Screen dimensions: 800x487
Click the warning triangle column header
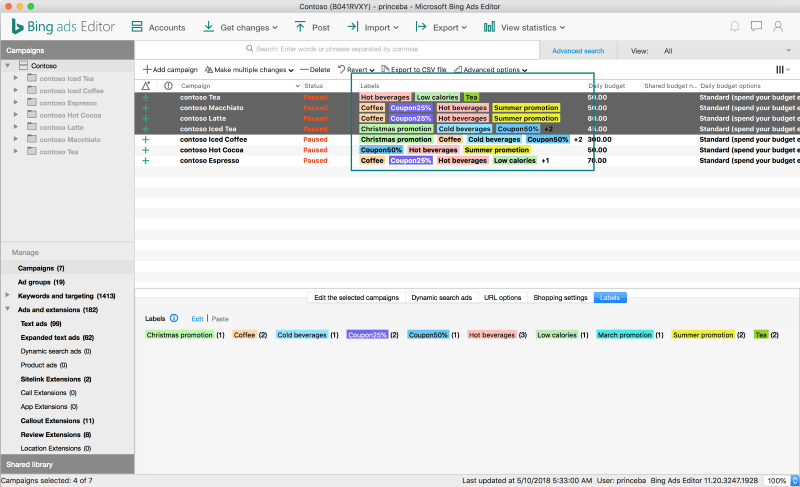click(x=146, y=86)
